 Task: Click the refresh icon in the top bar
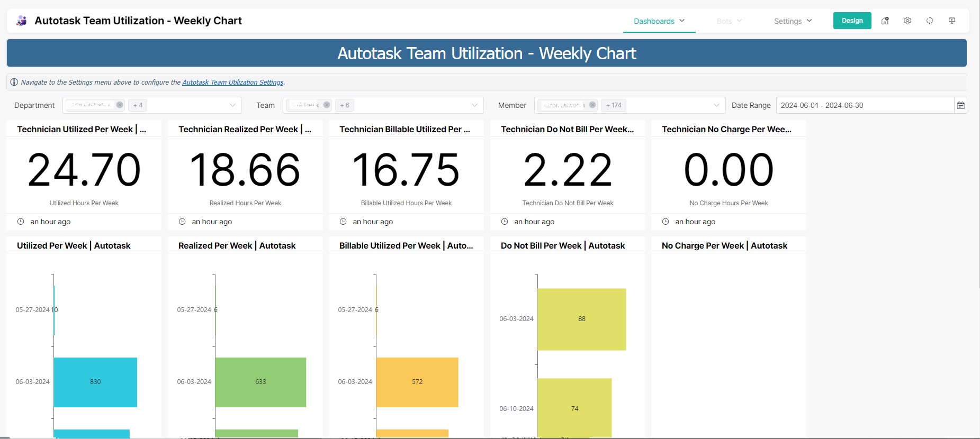coord(930,21)
